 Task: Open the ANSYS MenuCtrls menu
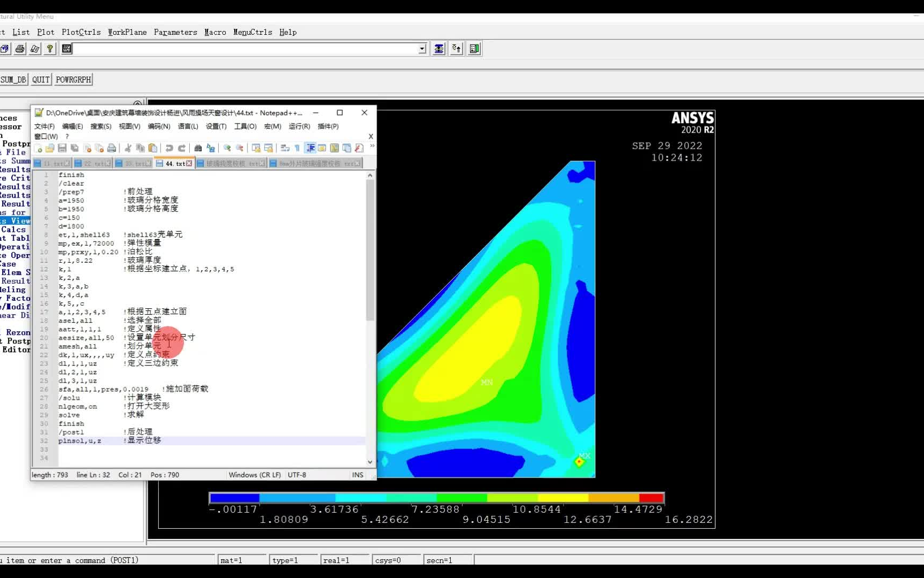pos(252,32)
